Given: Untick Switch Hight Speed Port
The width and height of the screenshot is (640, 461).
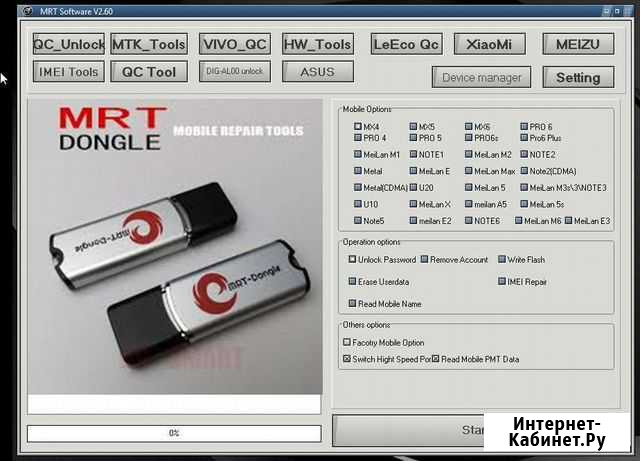Looking at the screenshot, I should pos(347,359).
